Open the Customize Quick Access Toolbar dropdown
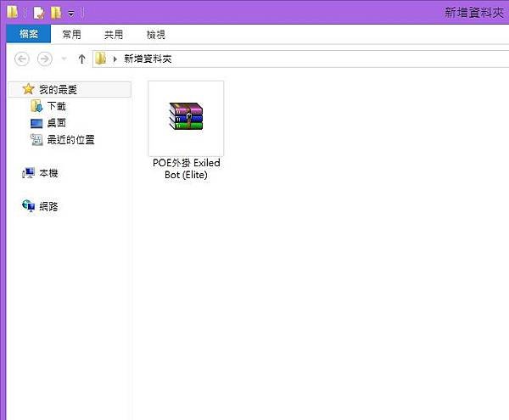This screenshot has height=420, width=509. pos(71,14)
